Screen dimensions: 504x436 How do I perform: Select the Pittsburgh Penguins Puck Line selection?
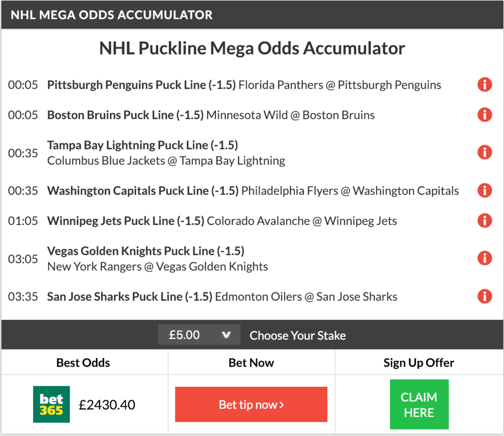pyautogui.click(x=141, y=85)
